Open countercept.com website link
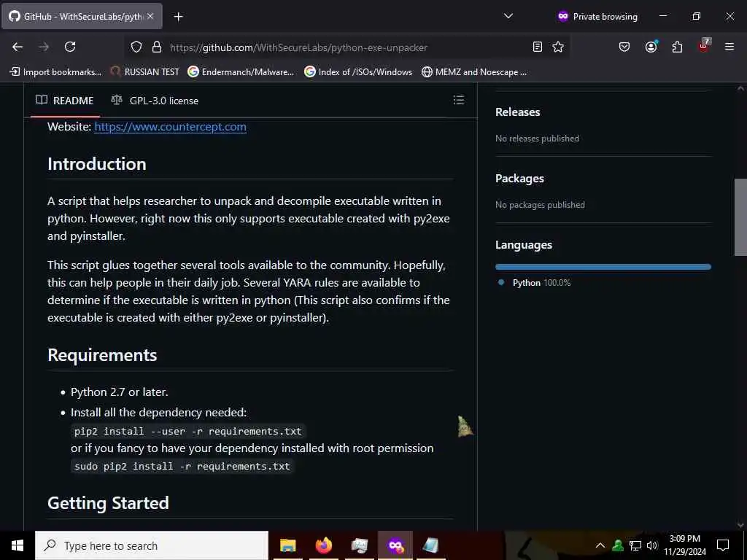747x560 pixels. [170, 127]
